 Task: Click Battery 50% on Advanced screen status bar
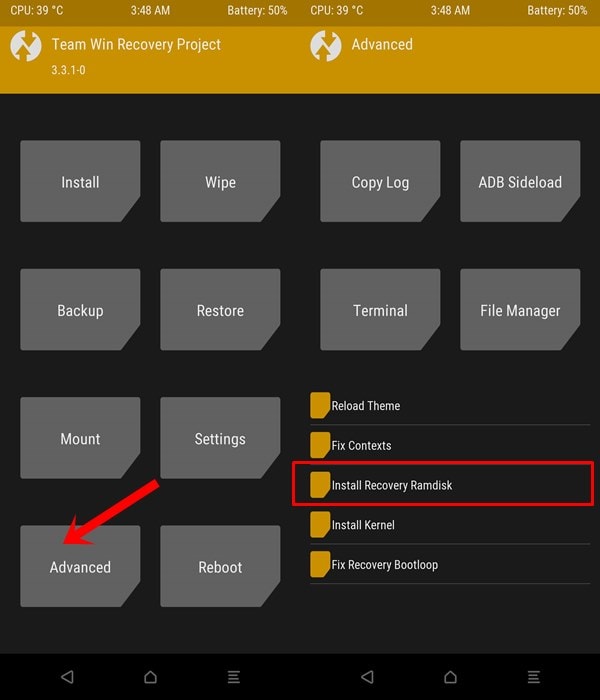(x=557, y=10)
